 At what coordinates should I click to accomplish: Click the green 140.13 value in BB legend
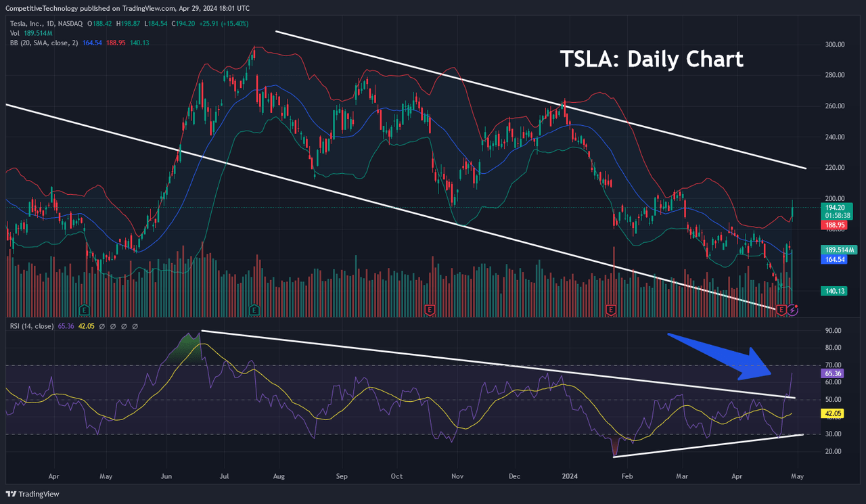pyautogui.click(x=139, y=42)
